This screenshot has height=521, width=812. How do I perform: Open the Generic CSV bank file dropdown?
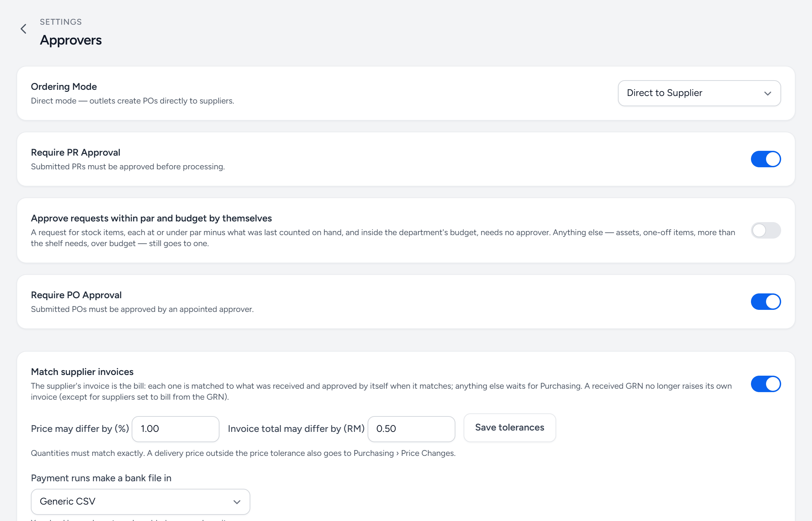(x=141, y=501)
